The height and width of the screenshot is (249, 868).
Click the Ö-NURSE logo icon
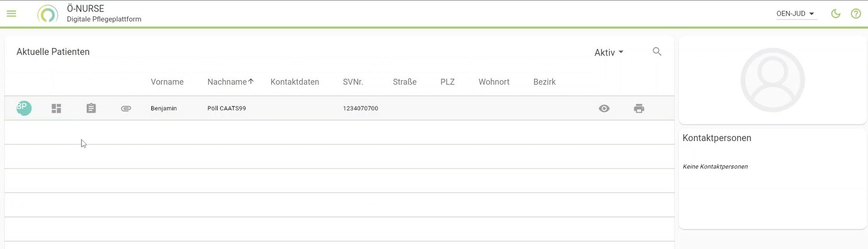[x=48, y=14]
